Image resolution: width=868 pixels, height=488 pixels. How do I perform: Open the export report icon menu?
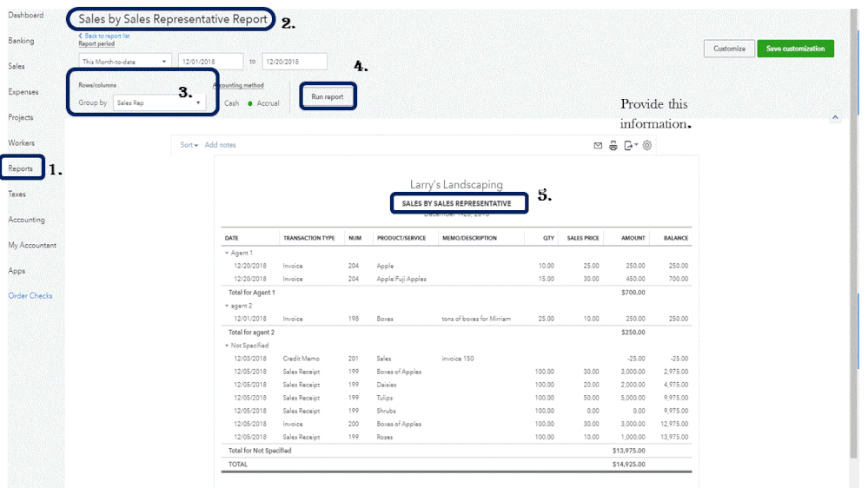pyautogui.click(x=631, y=146)
